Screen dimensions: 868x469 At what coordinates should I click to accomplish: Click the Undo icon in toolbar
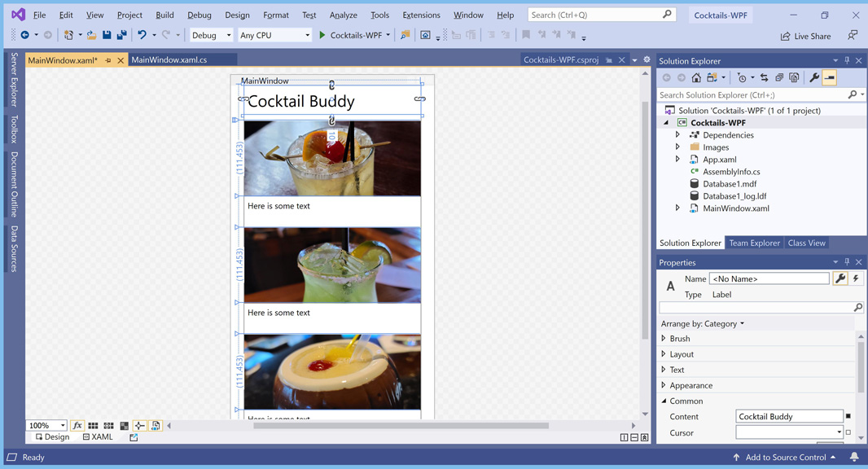[x=142, y=35]
